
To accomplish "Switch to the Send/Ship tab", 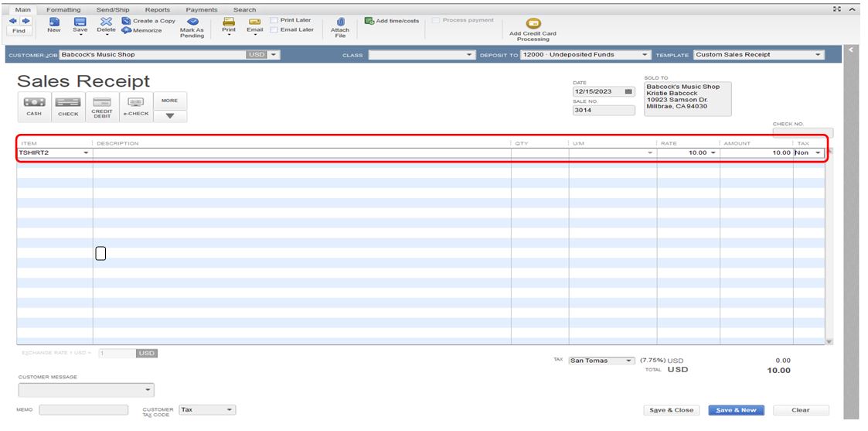I will coord(112,9).
